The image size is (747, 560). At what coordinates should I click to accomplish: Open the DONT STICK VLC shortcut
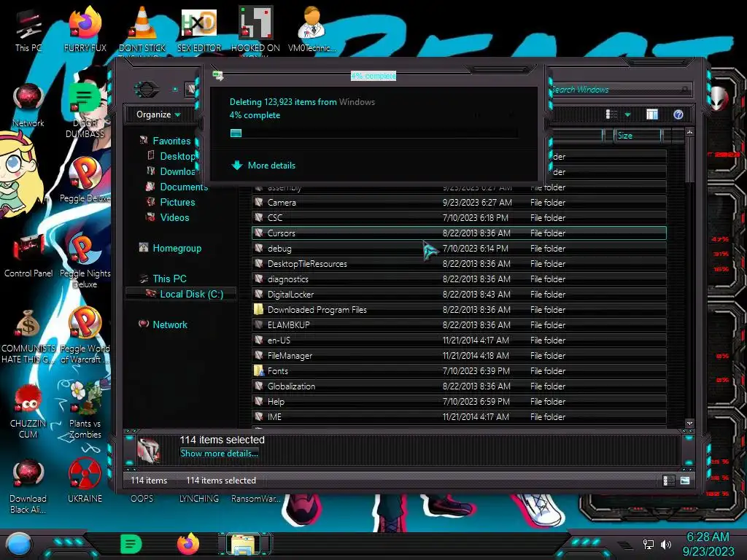142,29
